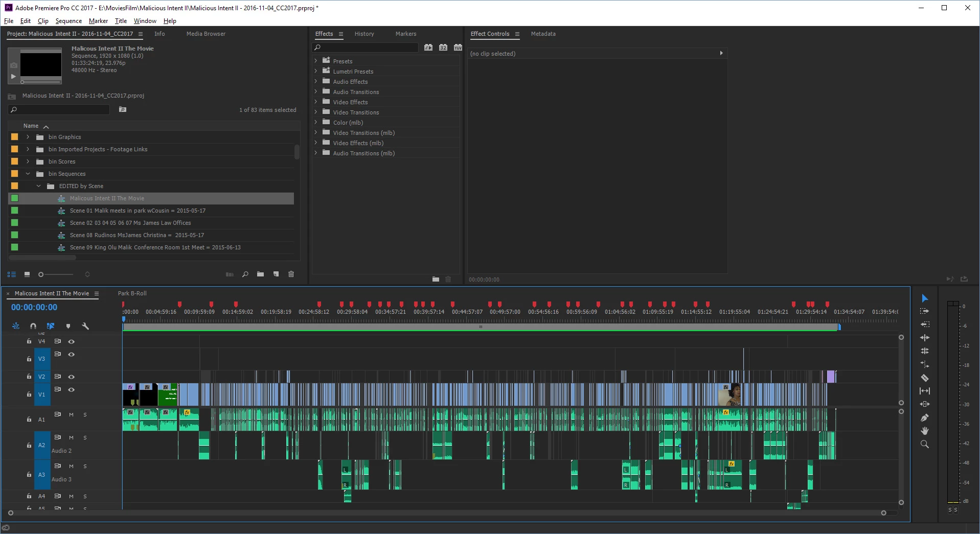The image size is (980, 534).
Task: Select the Zoom tool magnifier
Action: coord(924,444)
